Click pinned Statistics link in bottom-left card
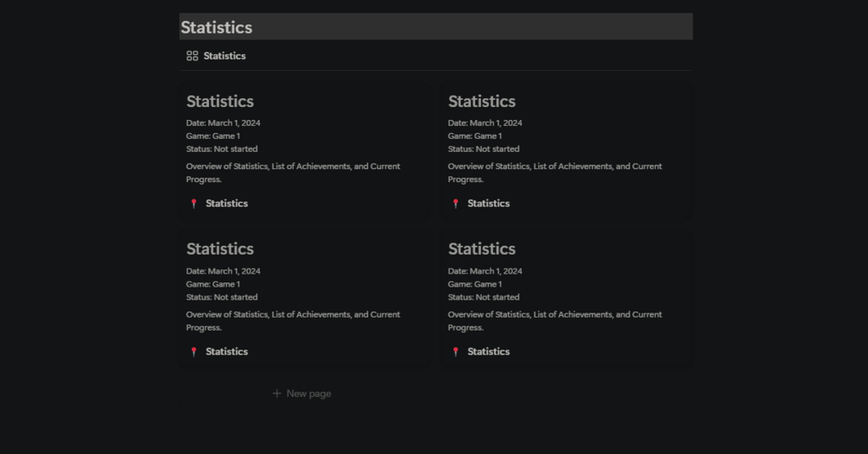868x454 pixels. pyautogui.click(x=226, y=352)
